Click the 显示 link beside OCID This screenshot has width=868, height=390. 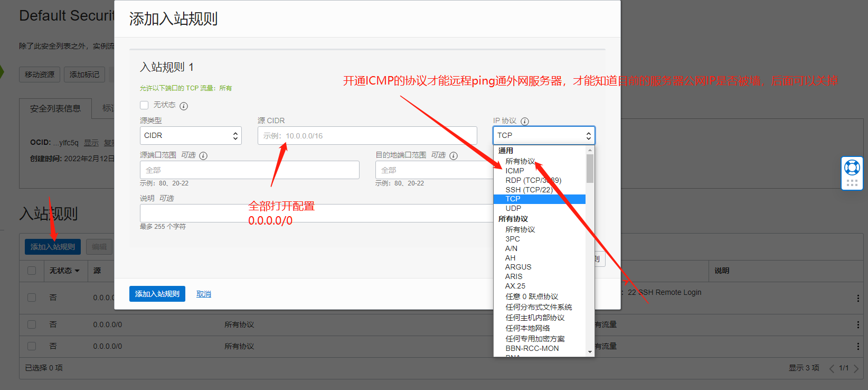pos(91,143)
